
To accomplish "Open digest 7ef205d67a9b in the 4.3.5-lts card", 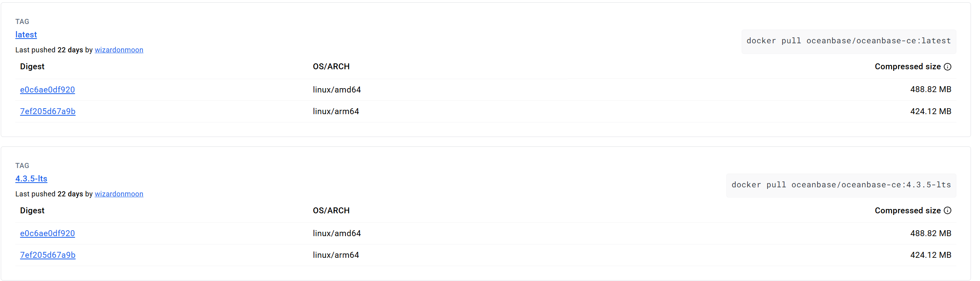I will [48, 255].
